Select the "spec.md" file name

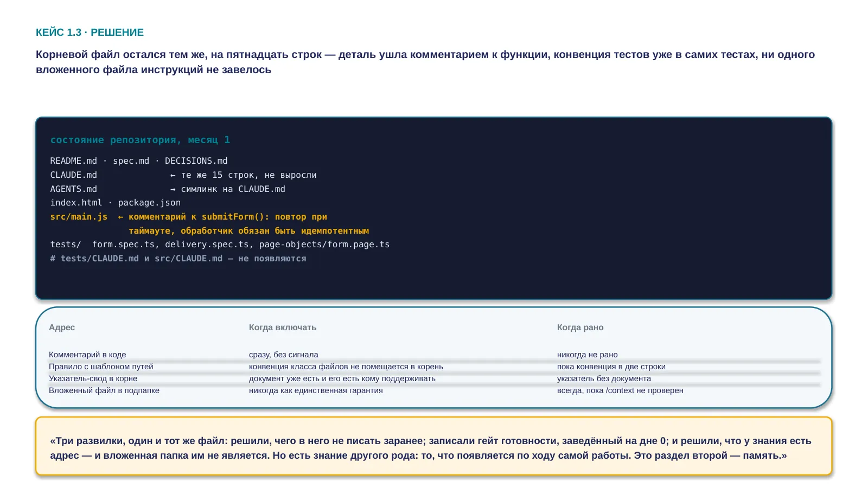tap(131, 161)
